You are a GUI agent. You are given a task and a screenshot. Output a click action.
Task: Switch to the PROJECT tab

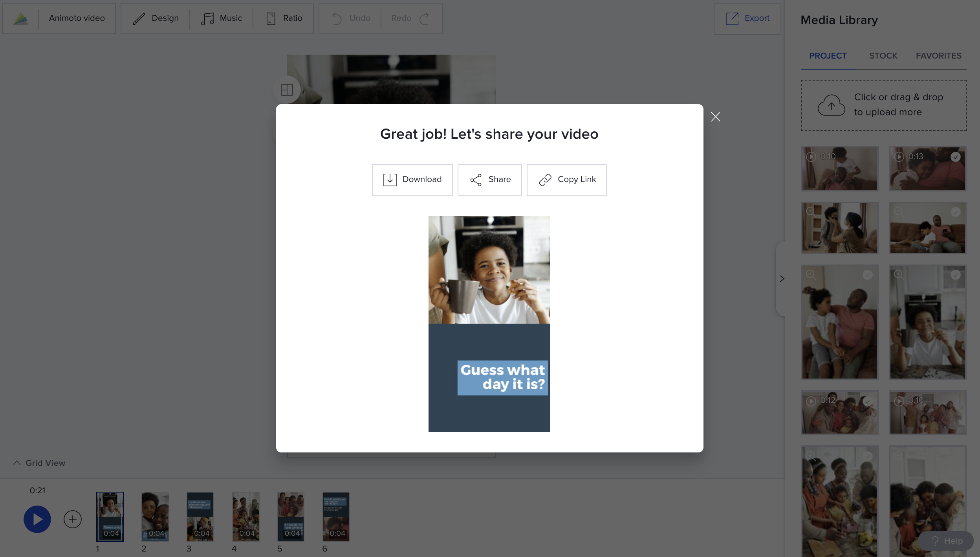828,56
